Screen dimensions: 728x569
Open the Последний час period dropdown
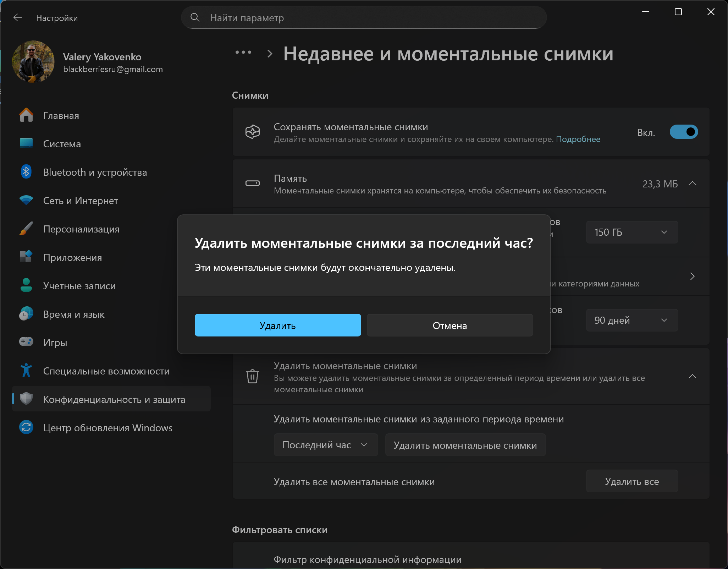pos(325,445)
